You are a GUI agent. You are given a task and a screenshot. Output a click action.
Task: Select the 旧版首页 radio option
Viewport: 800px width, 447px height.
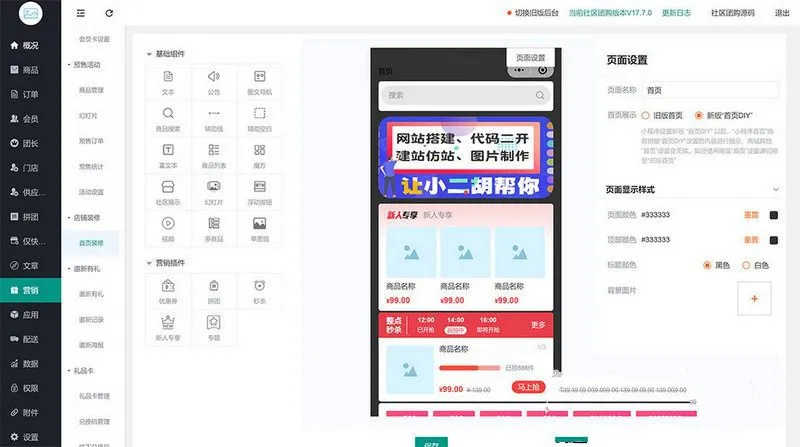tap(645, 115)
